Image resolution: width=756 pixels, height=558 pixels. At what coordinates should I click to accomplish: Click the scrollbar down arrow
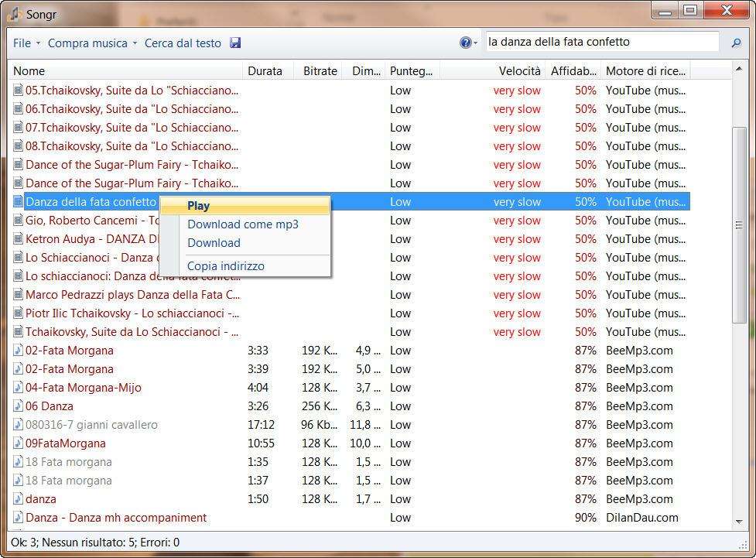[739, 522]
